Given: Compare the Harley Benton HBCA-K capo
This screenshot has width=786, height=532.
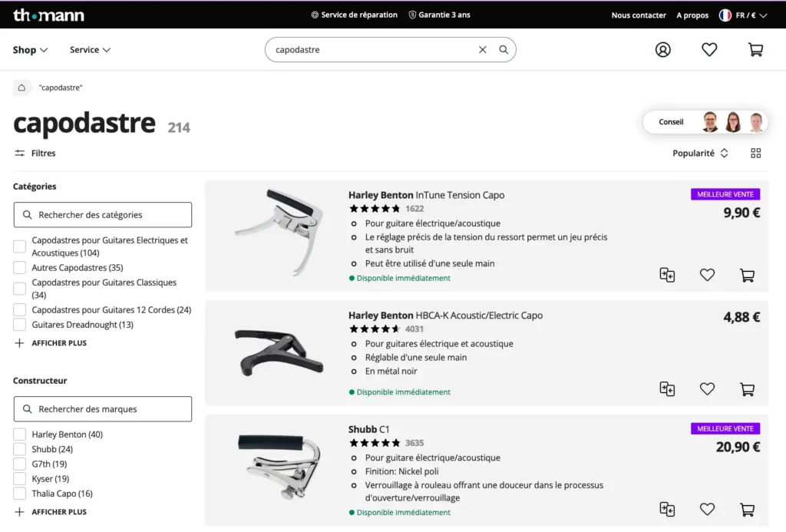Looking at the screenshot, I should pos(667,389).
